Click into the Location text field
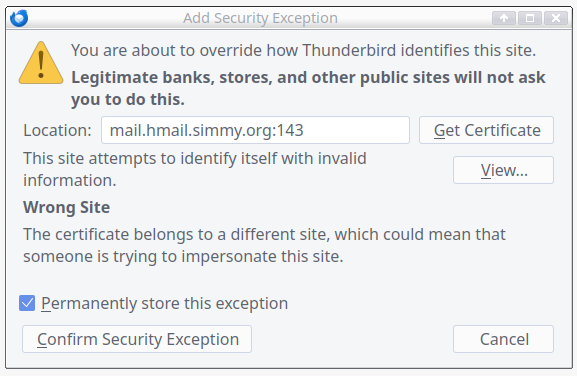 pos(255,130)
